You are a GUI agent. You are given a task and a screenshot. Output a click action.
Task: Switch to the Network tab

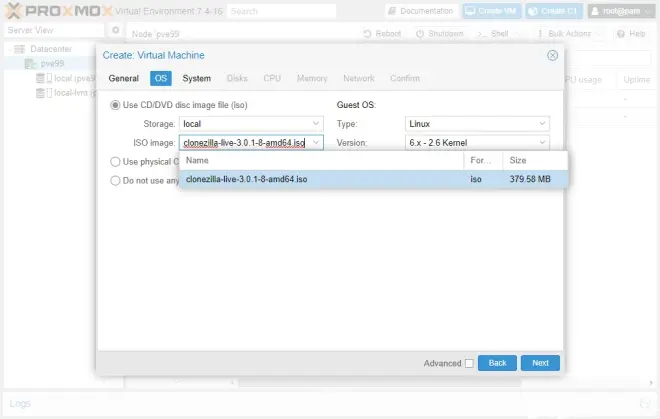click(359, 78)
